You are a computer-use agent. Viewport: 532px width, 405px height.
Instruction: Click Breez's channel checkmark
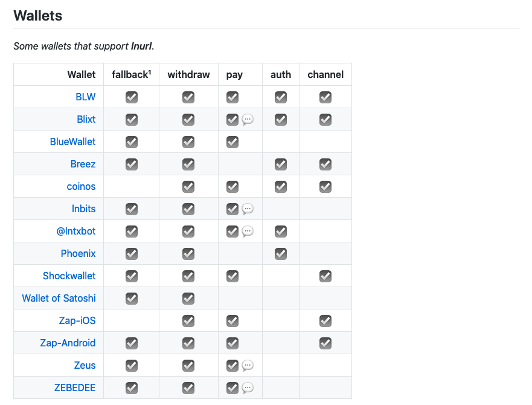(x=325, y=164)
